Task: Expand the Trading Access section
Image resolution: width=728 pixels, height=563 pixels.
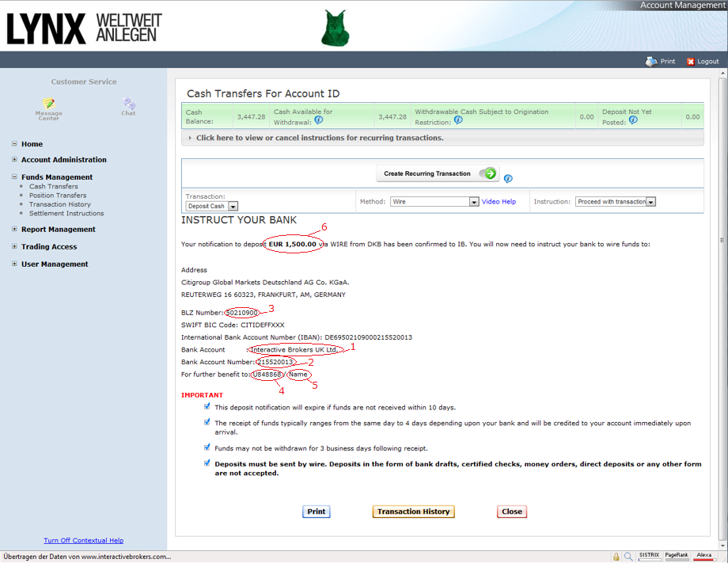Action: coord(14,246)
